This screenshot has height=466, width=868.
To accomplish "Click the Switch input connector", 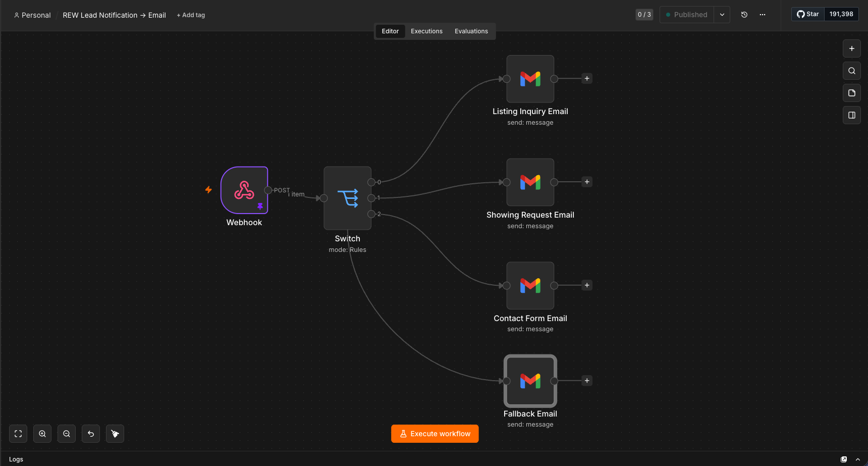I will point(324,198).
